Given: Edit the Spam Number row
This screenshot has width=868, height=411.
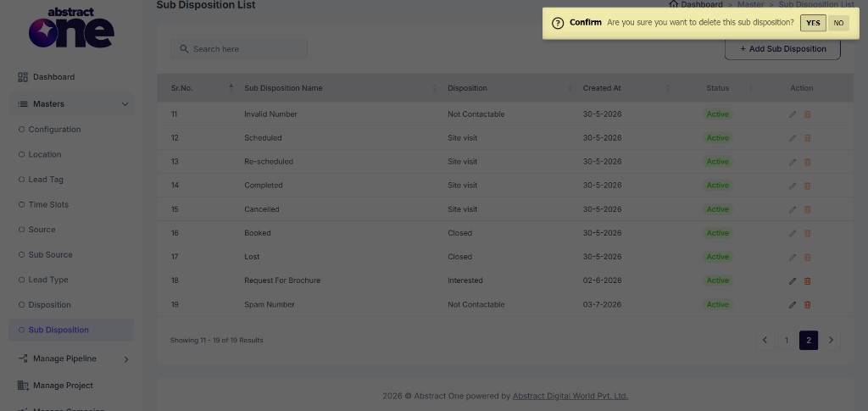Looking at the screenshot, I should click(793, 305).
